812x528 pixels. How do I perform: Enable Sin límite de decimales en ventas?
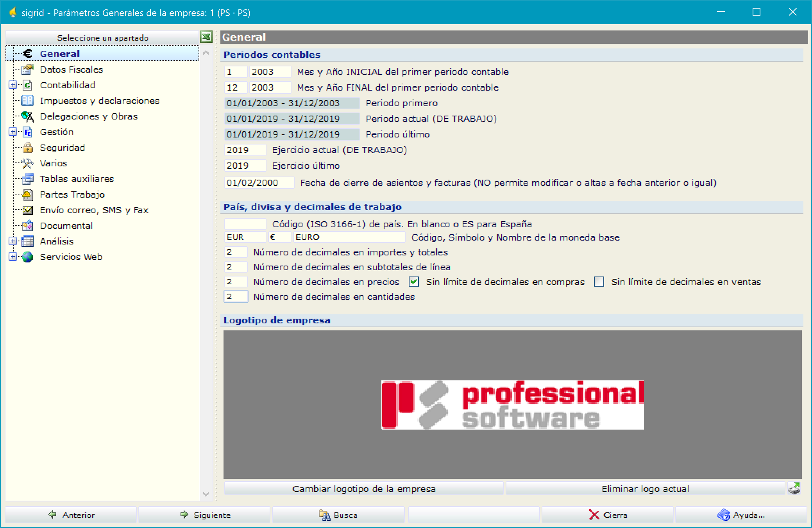pos(599,282)
